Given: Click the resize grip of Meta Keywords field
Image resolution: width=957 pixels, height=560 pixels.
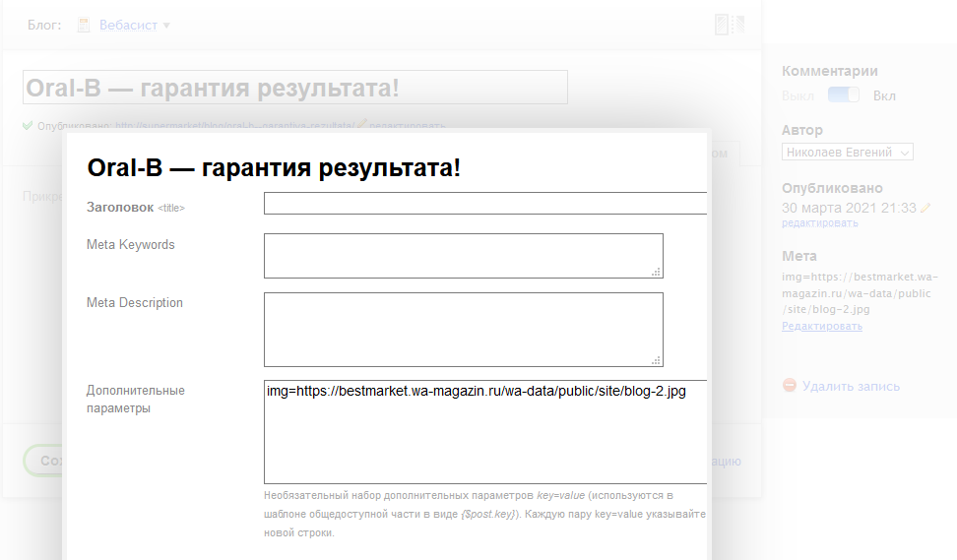Looking at the screenshot, I should pyautogui.click(x=656, y=272).
